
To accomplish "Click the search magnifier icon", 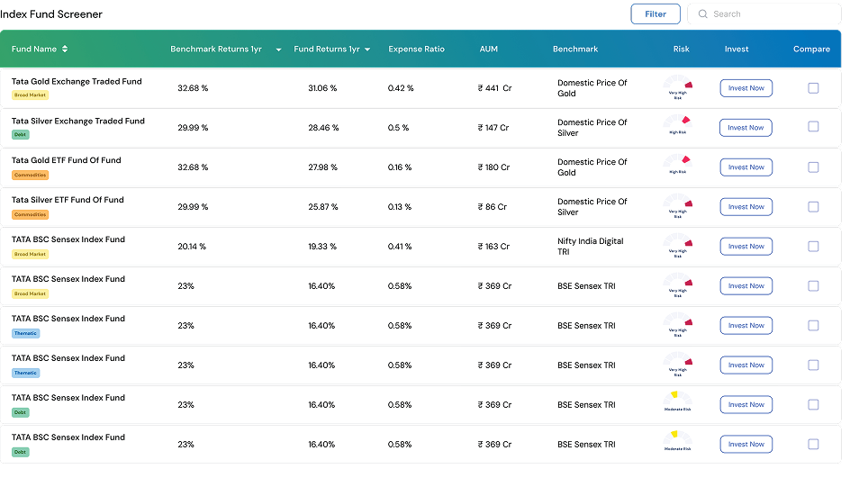I will (702, 14).
